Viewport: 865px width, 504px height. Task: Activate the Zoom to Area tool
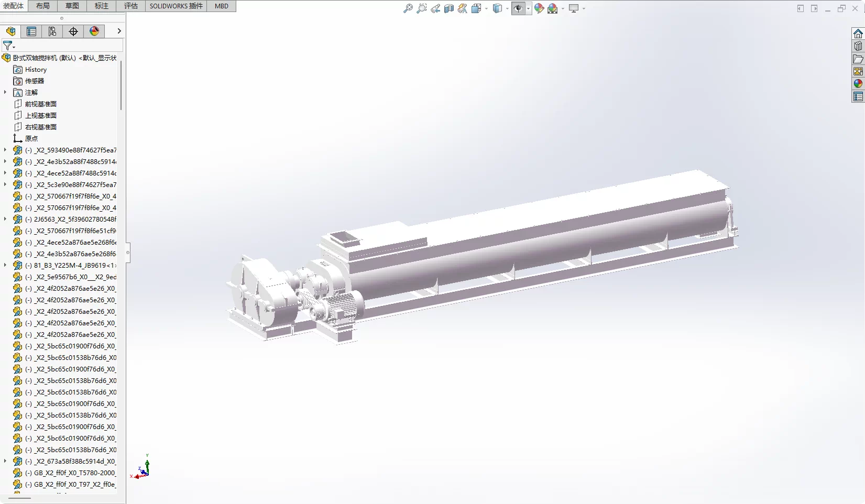[421, 8]
